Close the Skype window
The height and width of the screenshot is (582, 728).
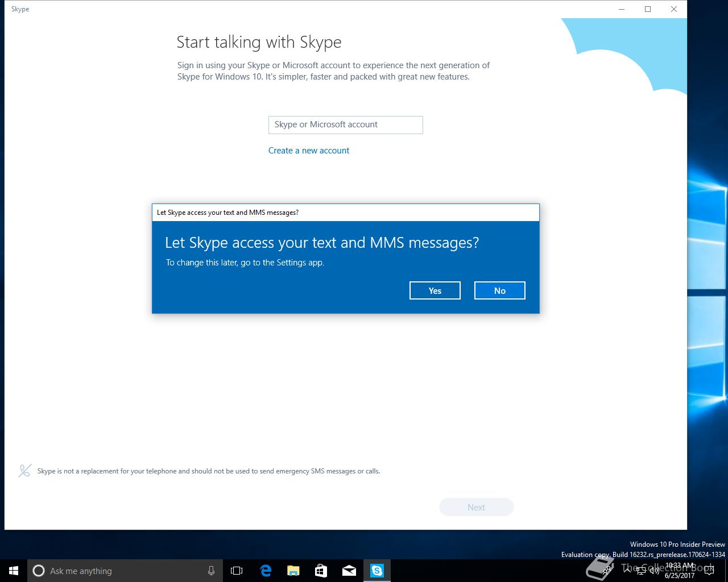pyautogui.click(x=673, y=9)
